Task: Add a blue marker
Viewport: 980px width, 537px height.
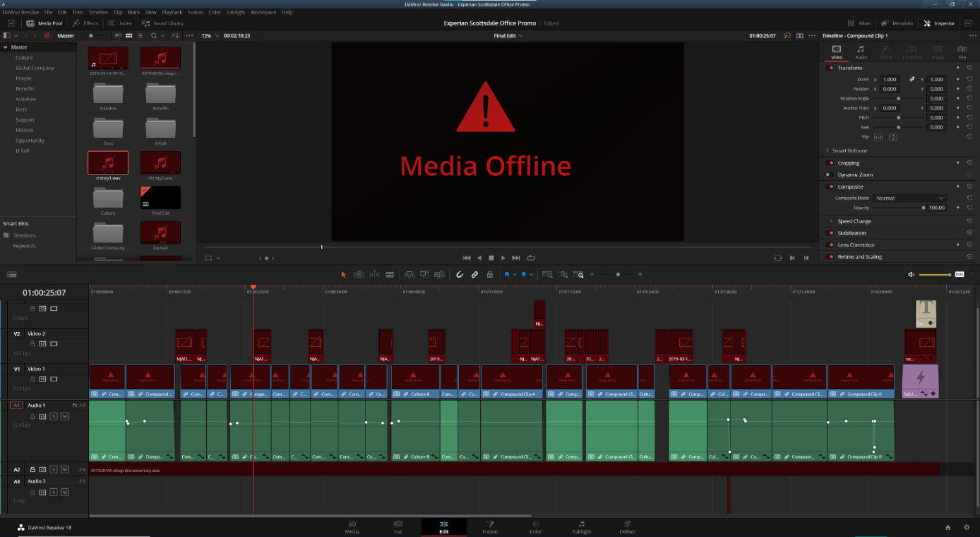Action: pos(524,274)
